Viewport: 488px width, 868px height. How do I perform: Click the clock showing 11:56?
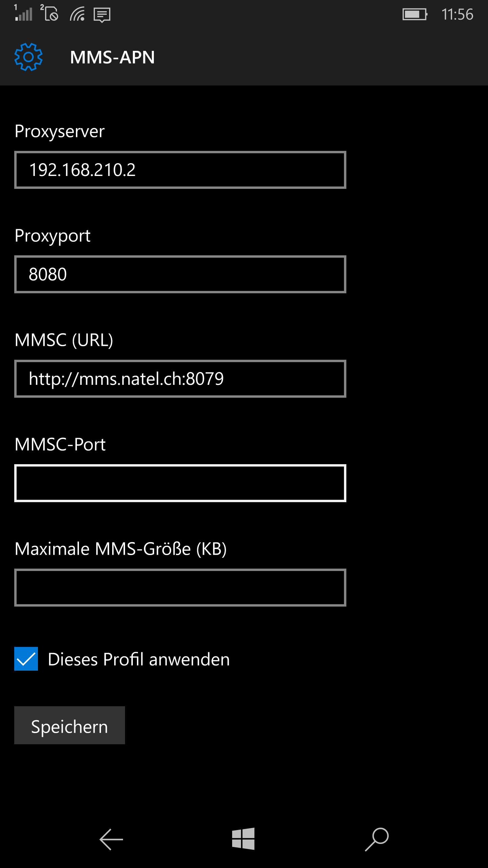coord(459,14)
